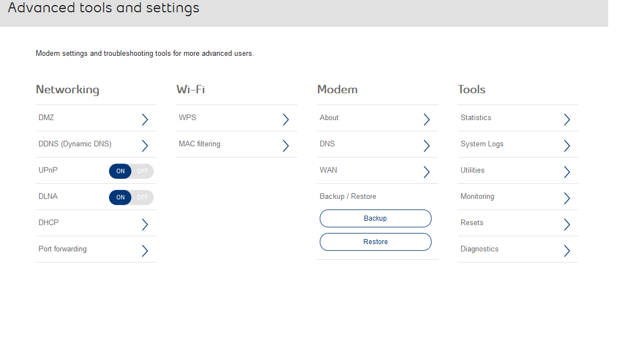
Task: Click the chevron next to System Logs
Action: pyautogui.click(x=567, y=145)
